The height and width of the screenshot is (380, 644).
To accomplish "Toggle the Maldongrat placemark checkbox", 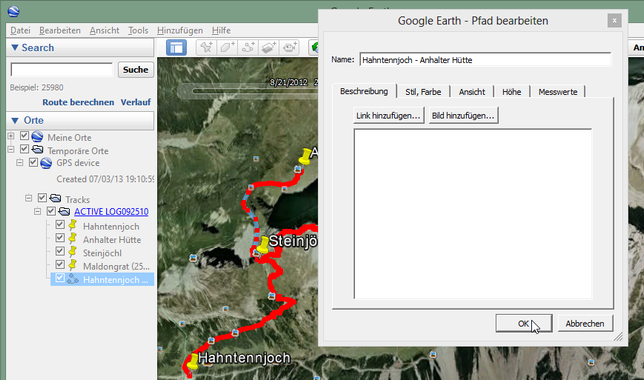I will point(60,264).
